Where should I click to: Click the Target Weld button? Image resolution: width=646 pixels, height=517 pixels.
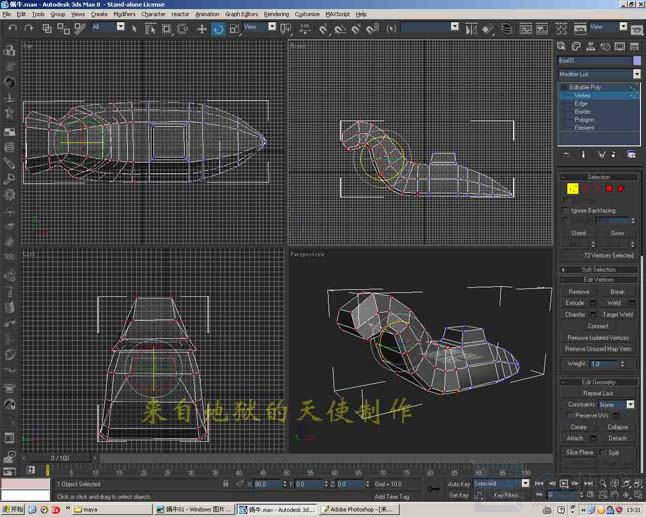tap(617, 315)
